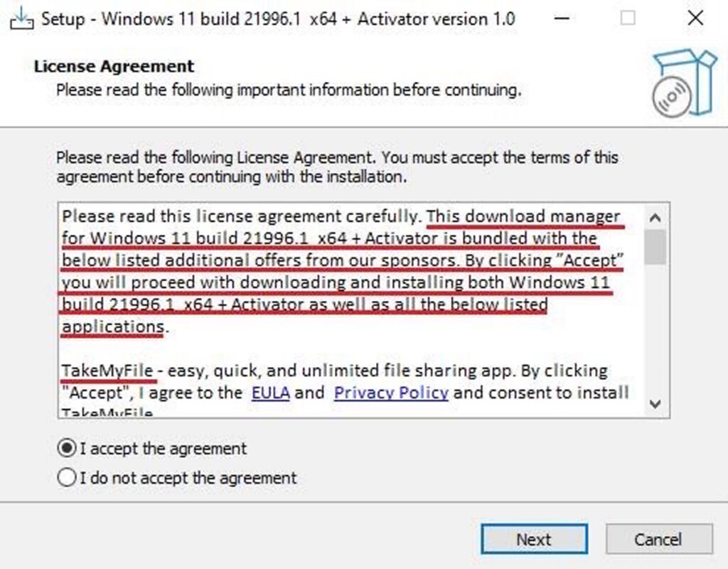728x569 pixels.
Task: Click the License Agreement heading
Action: pos(113,65)
